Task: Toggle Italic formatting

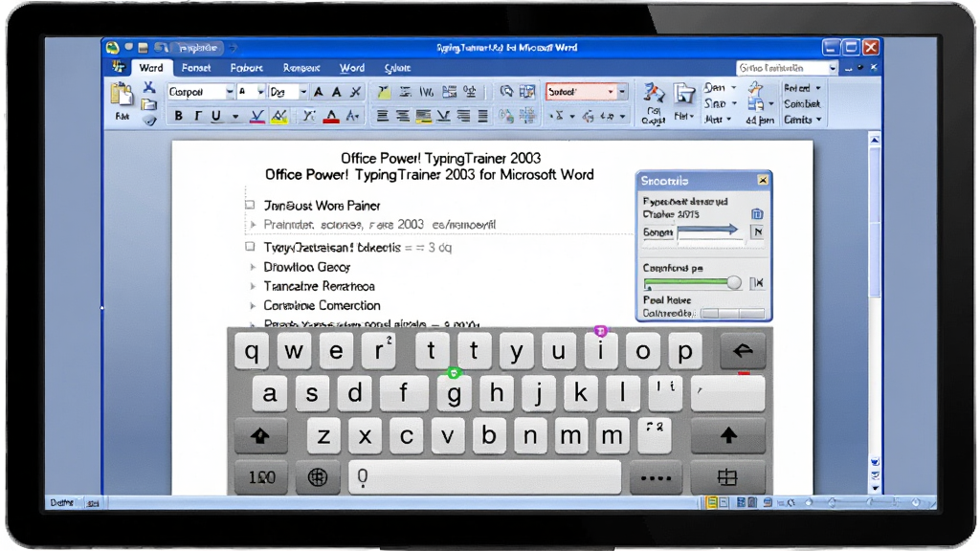Action: pos(197,116)
